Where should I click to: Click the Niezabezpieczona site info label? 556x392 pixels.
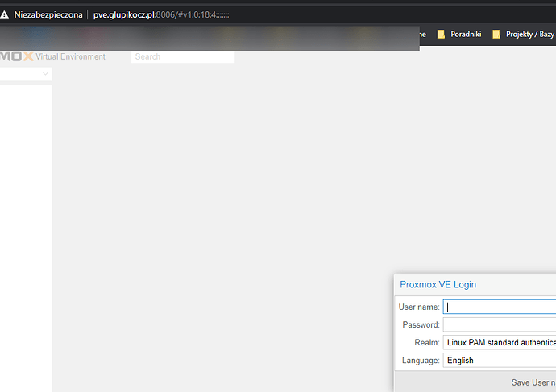coord(48,14)
